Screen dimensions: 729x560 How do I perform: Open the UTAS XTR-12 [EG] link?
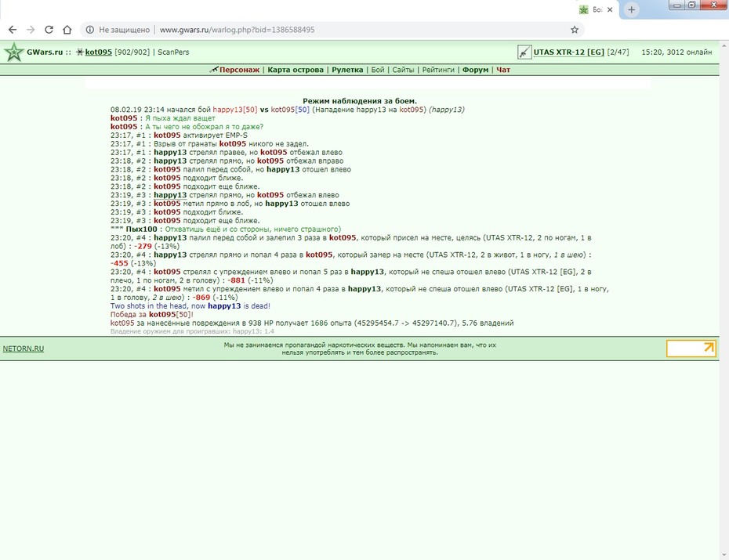pos(568,52)
